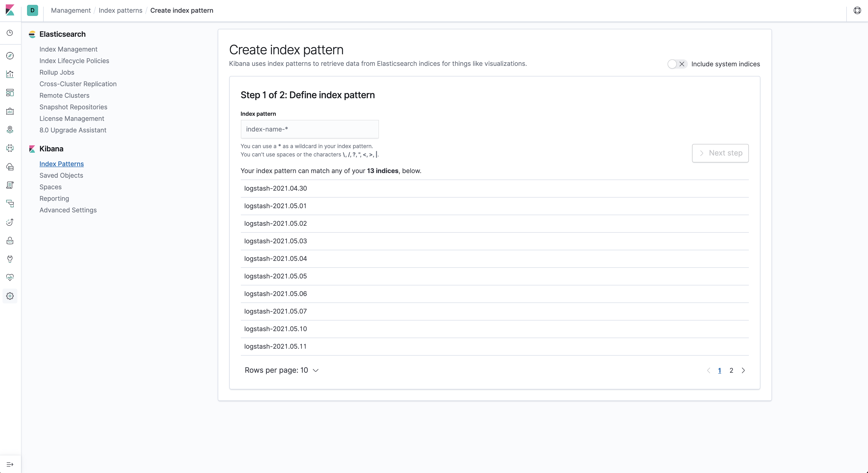
Task: Open the Visualize icon in sidebar
Action: (x=10, y=74)
